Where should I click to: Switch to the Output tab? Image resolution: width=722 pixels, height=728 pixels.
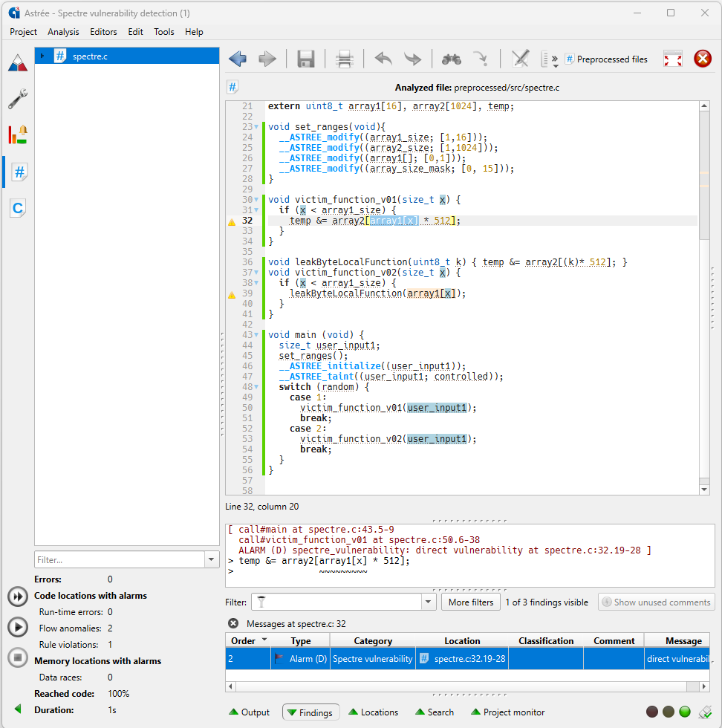(x=250, y=712)
